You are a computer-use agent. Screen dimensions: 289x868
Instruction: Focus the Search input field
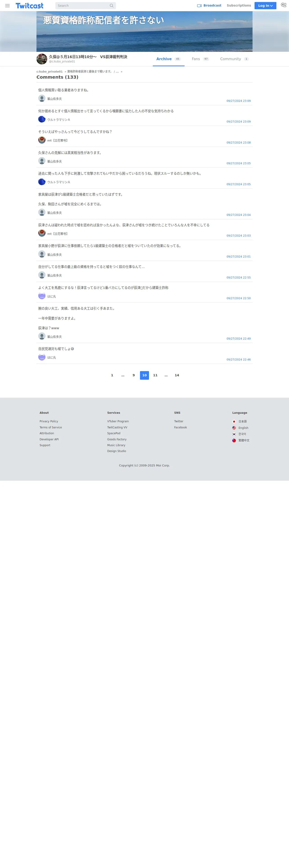82,6
